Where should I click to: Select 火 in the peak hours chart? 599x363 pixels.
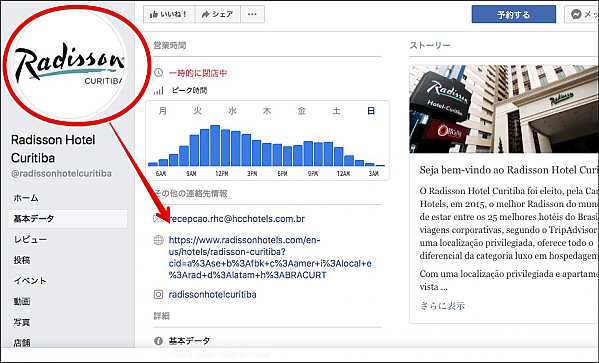click(197, 111)
